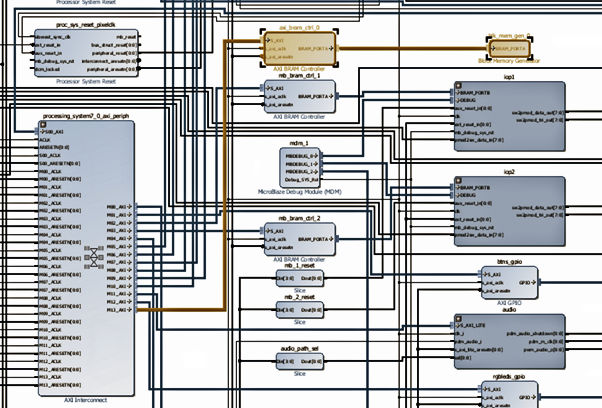This screenshot has height=408, width=602.
Task: Select the btns_gpio AXI GPIO block
Action: [509, 283]
